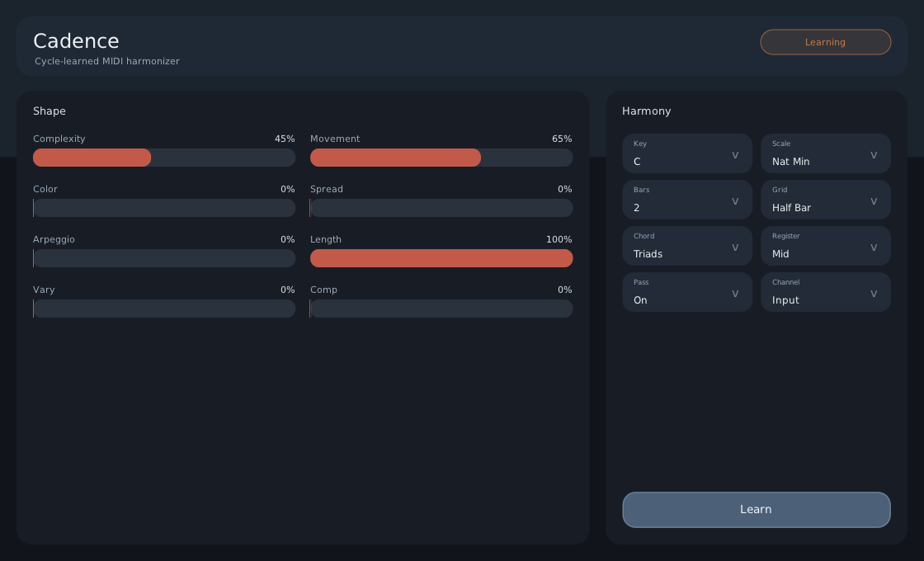Adjust the Movement slider

[x=441, y=158]
